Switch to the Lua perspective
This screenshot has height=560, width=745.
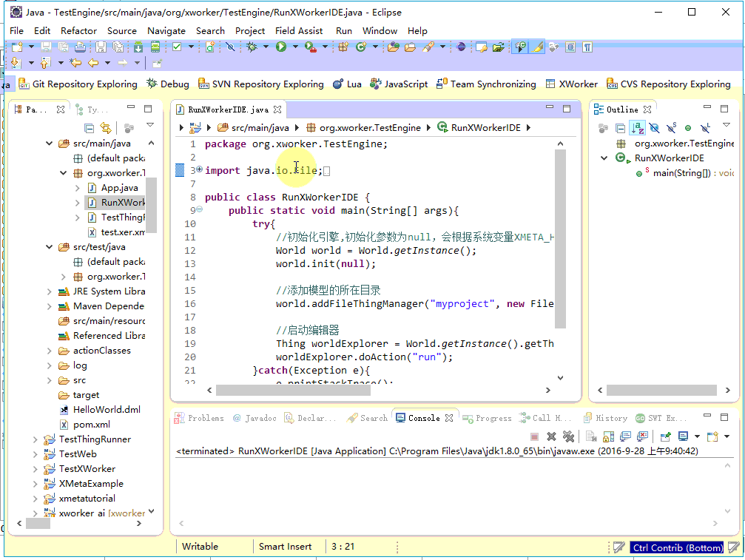(347, 84)
